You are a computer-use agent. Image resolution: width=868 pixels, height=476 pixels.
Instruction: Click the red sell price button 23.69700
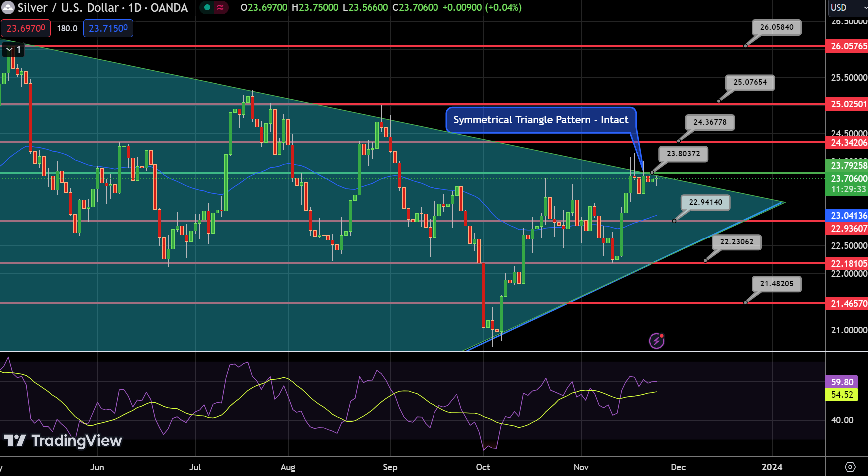click(26, 28)
